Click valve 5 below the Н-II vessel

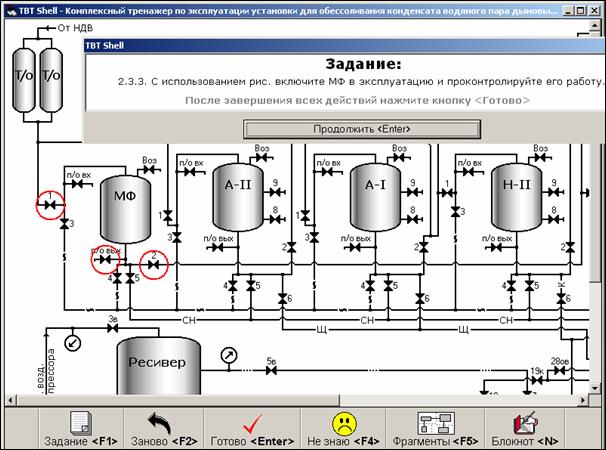[x=529, y=286]
